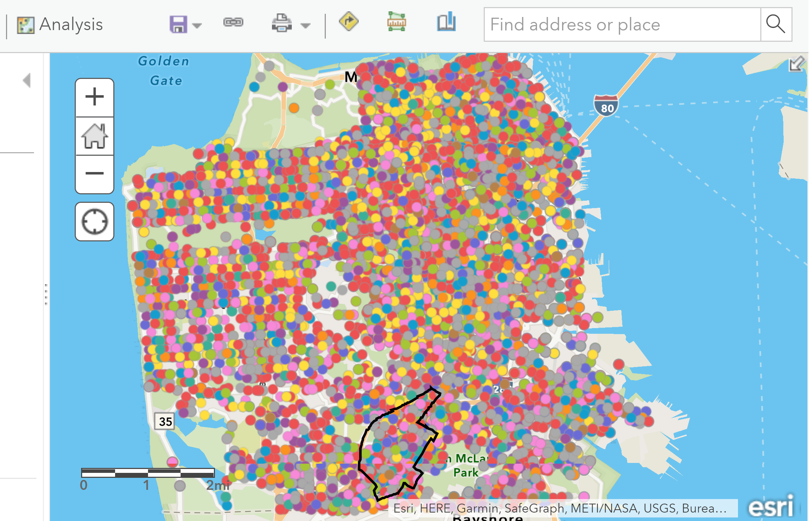812x521 pixels.
Task: Open the Analysis tool
Action: [60, 24]
